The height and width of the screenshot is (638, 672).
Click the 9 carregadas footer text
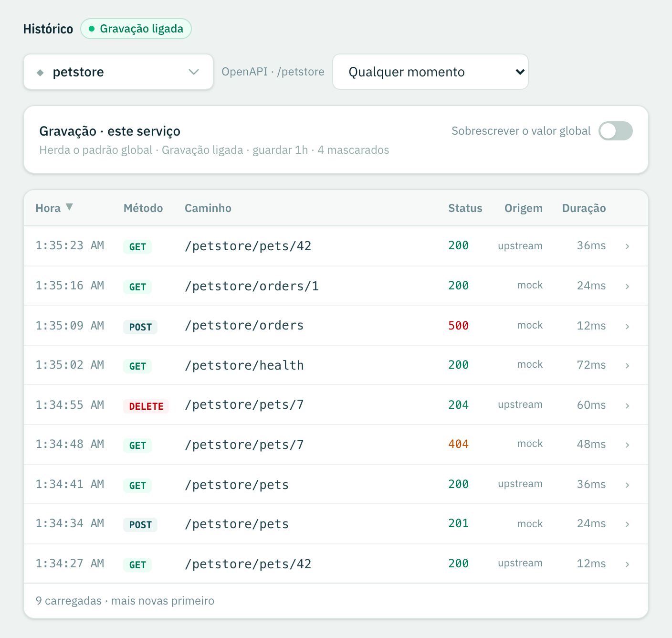(x=125, y=601)
